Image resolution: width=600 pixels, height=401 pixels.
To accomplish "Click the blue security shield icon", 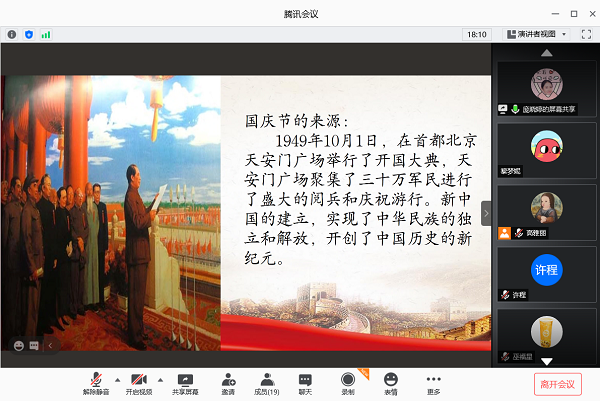I will [x=29, y=34].
